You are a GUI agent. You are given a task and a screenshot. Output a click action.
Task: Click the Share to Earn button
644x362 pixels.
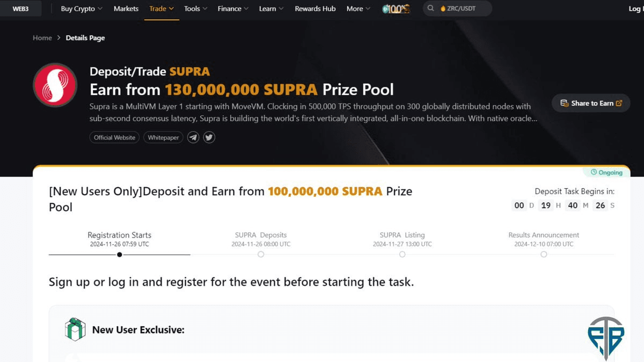point(591,103)
